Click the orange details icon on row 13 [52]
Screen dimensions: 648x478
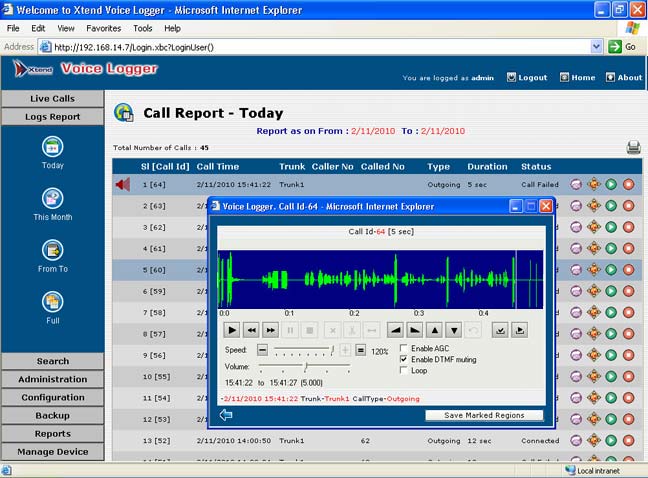coord(594,440)
